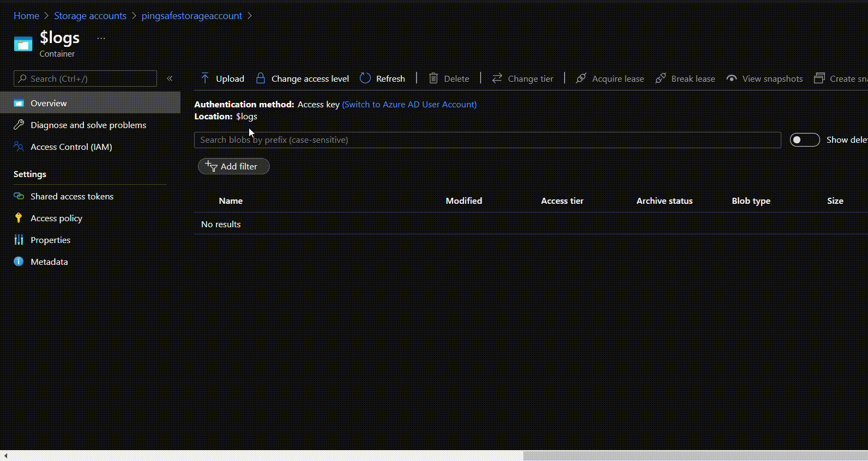Screen dimensions: 868x461
Task: Open the ellipsis menu beside $logs title
Action: [101, 38]
